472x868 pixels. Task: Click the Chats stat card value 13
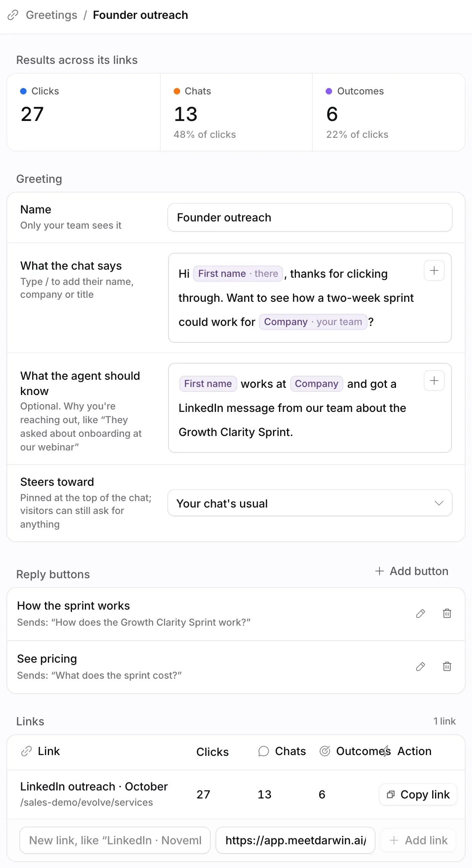186,114
